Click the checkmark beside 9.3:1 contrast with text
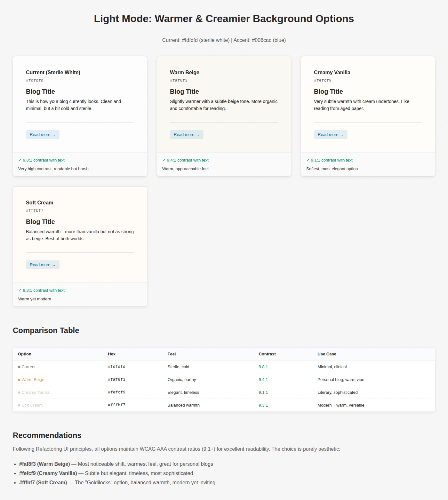Viewport: 448px width, 500px height. (20, 290)
